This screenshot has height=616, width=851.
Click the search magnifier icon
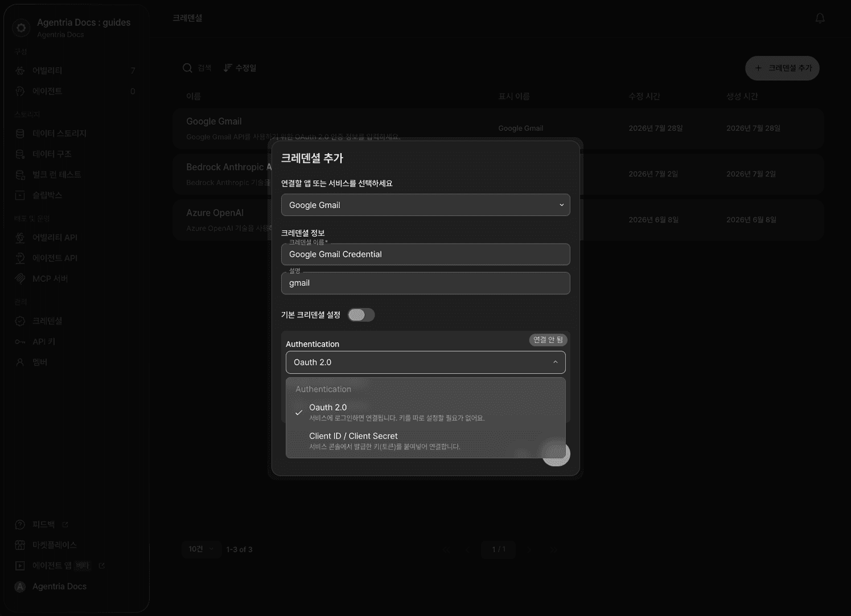(x=187, y=68)
